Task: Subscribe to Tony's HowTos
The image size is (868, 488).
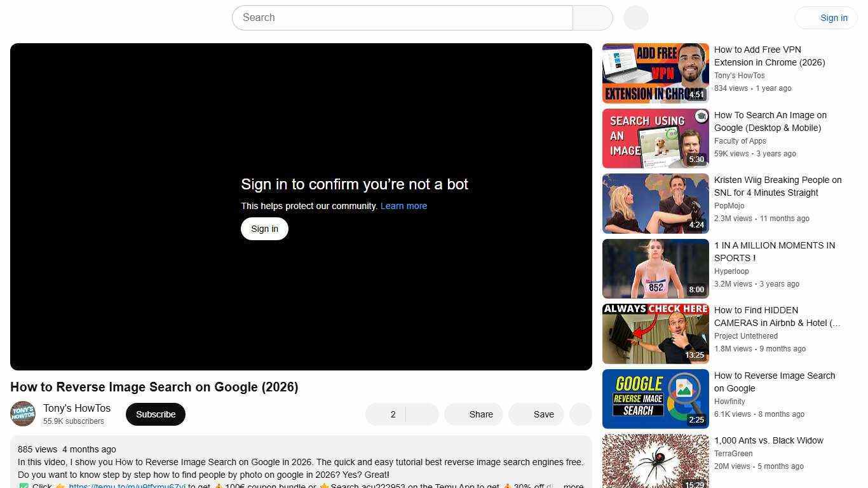Action: pyautogui.click(x=155, y=414)
